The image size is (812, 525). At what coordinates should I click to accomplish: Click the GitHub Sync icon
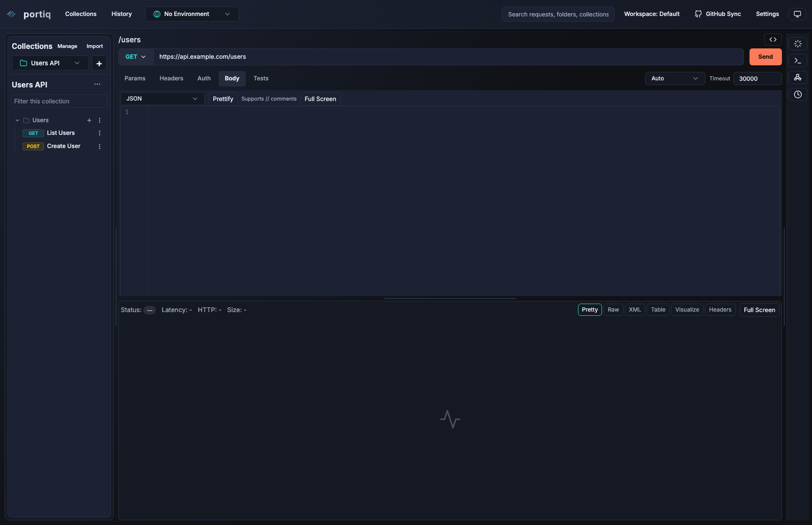698,14
